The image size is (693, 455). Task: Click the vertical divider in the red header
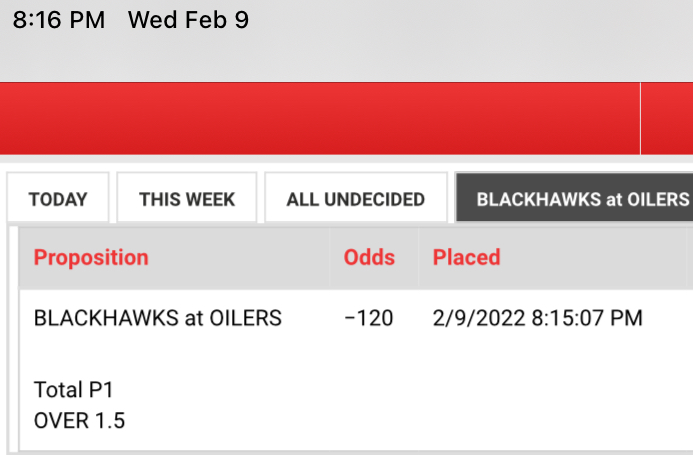640,118
